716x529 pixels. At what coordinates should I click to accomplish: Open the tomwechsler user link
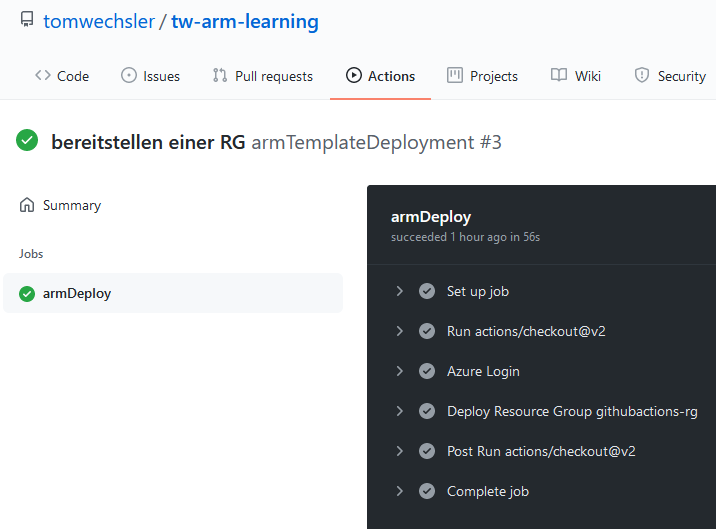[x=99, y=21]
